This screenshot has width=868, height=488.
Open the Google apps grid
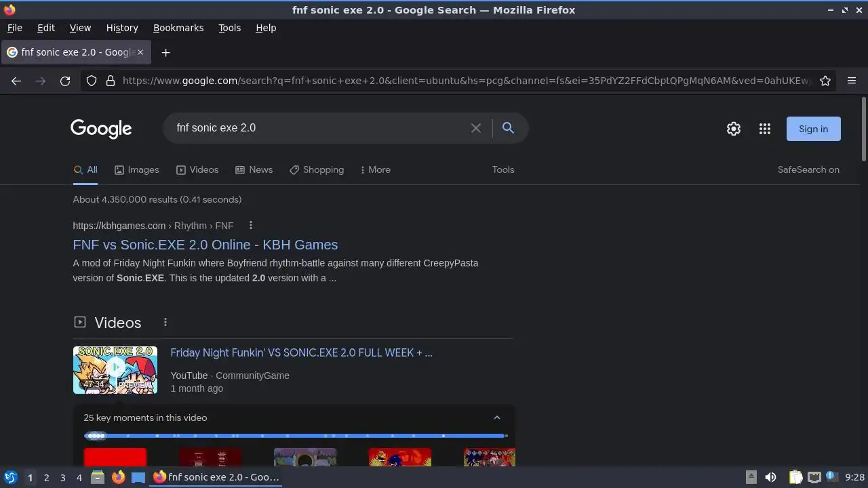[x=765, y=129]
